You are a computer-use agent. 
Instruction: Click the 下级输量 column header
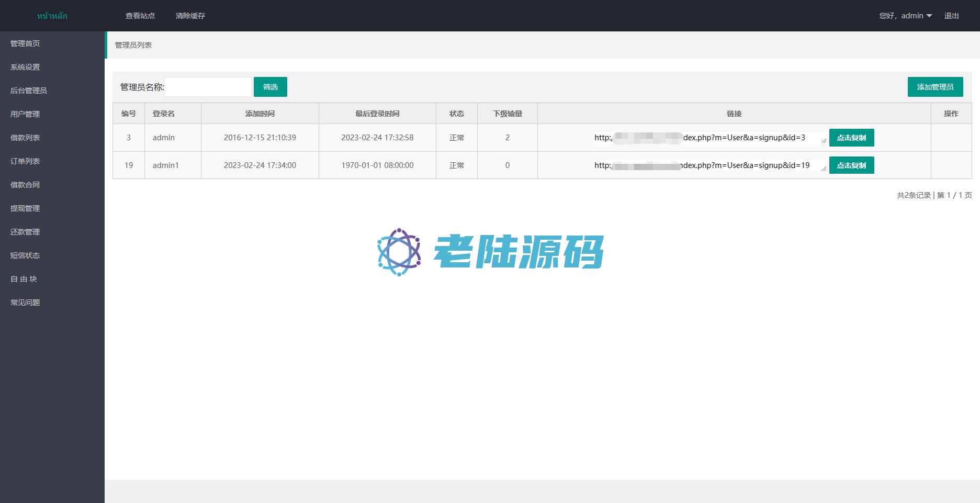(x=508, y=114)
